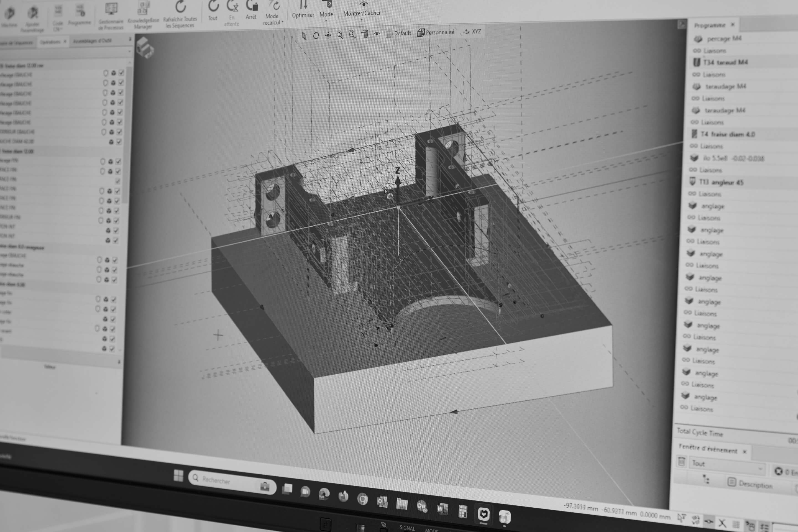Click the drill icon beside perçage M4
This screenshot has width=798, height=532.
pyautogui.click(x=698, y=39)
